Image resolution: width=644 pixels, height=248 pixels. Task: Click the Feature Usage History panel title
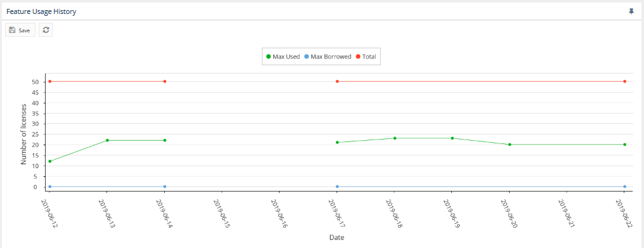[x=41, y=11]
